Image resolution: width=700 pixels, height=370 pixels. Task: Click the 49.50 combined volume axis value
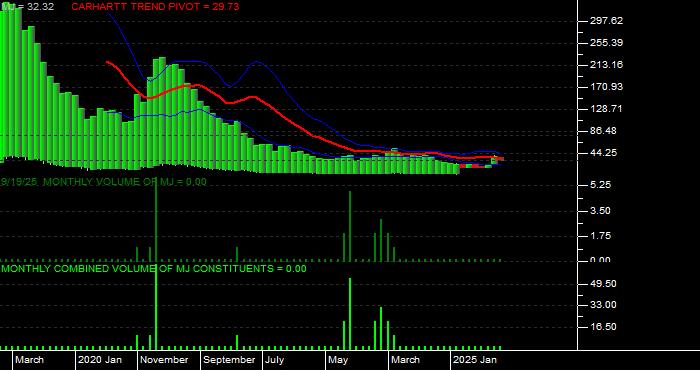point(603,284)
